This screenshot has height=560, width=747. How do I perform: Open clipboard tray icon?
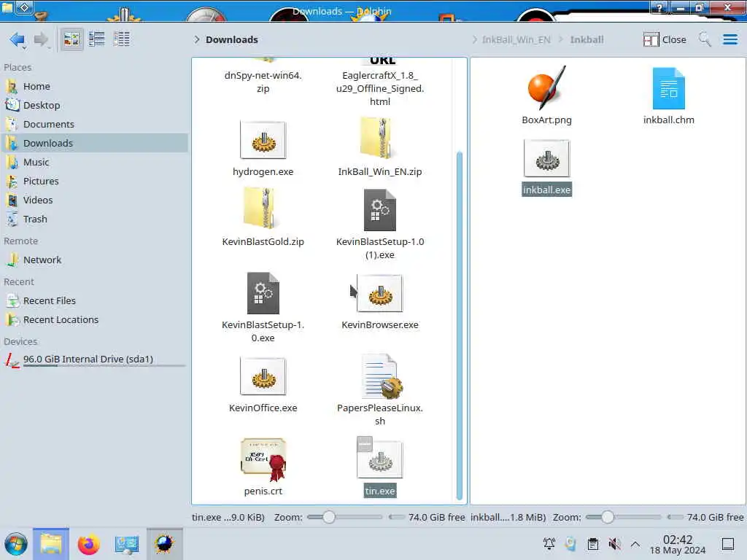(592, 544)
